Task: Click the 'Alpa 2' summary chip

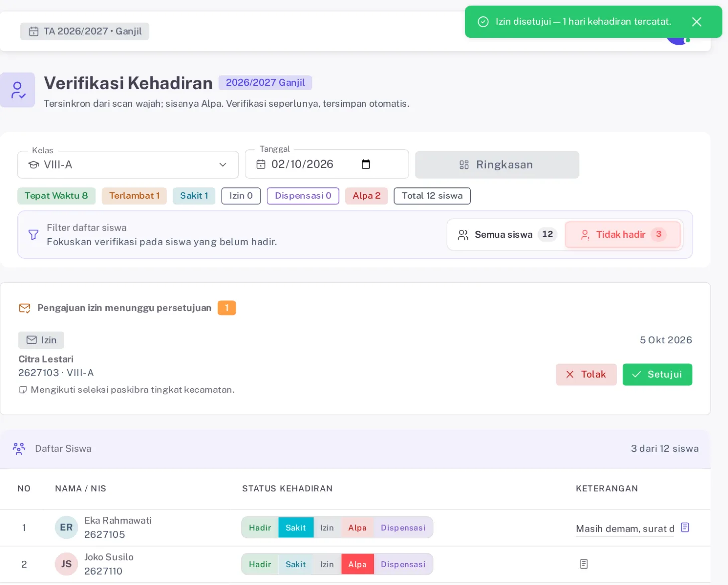Action: [366, 196]
